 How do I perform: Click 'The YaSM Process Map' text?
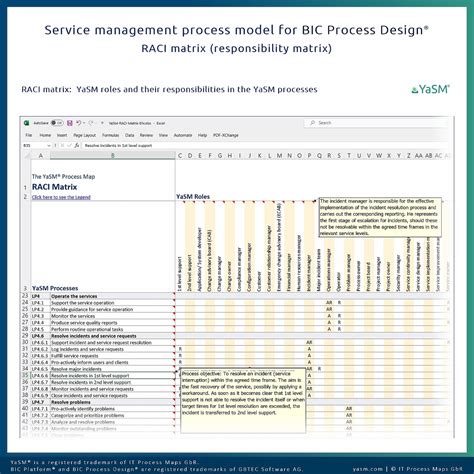pyautogui.click(x=63, y=177)
